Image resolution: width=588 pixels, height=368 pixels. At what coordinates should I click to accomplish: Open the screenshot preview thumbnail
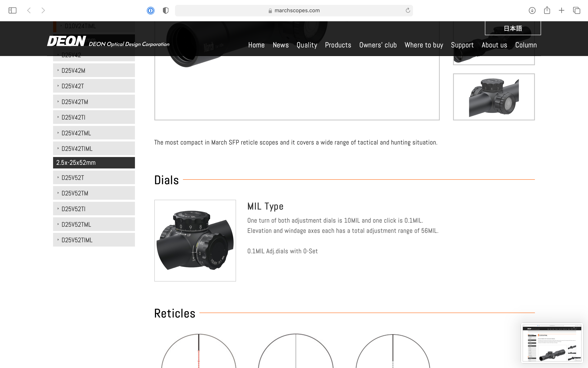[x=552, y=343]
